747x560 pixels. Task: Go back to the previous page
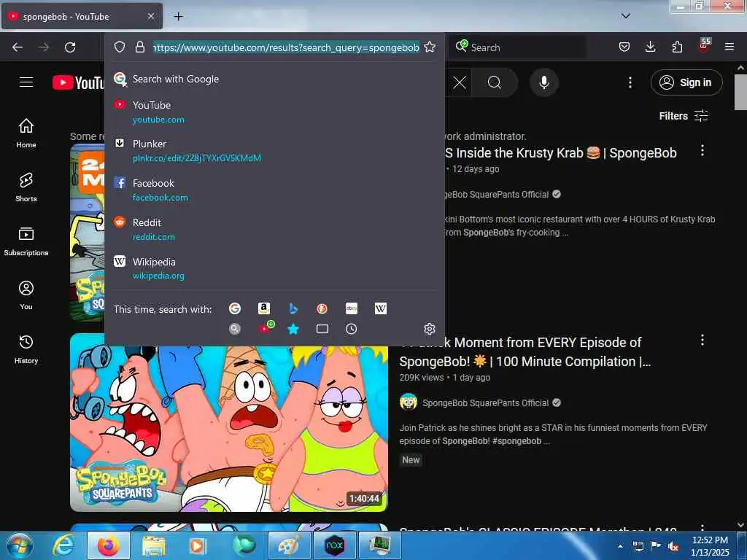click(x=18, y=47)
